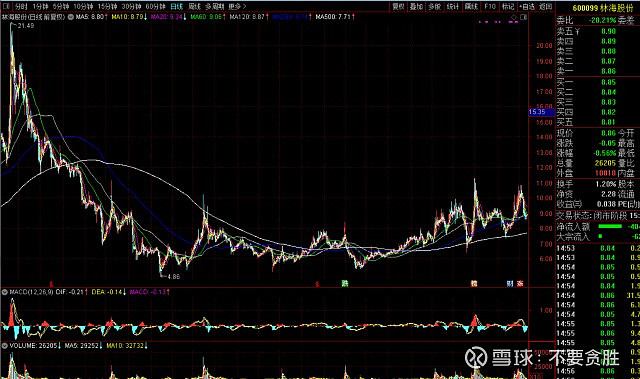Image resolution: width=640 pixels, height=379 pixels.
Task: Click the 15.35 price marker on axis
Action: click(x=537, y=112)
